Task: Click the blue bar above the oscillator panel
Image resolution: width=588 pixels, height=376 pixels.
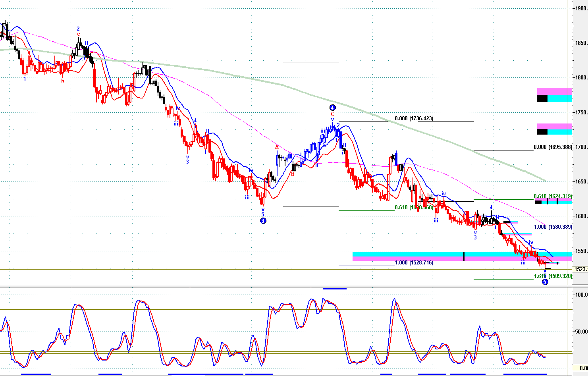Action: (x=334, y=288)
